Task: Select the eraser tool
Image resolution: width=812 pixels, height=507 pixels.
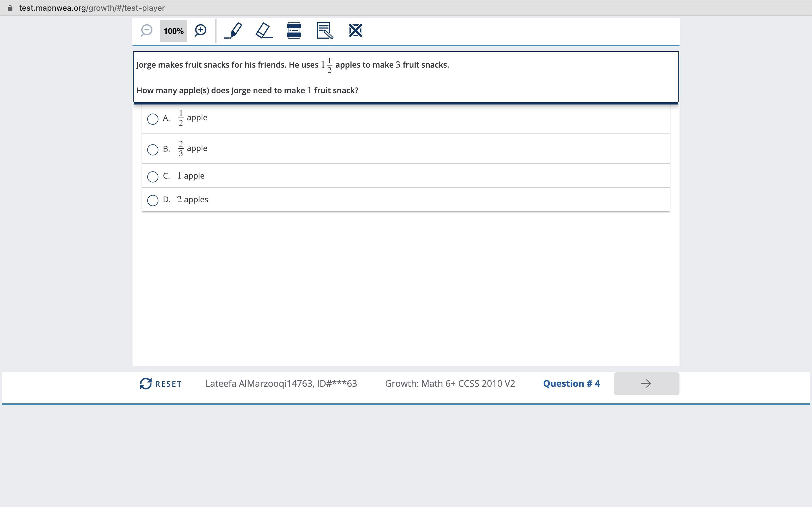Action: click(x=264, y=30)
